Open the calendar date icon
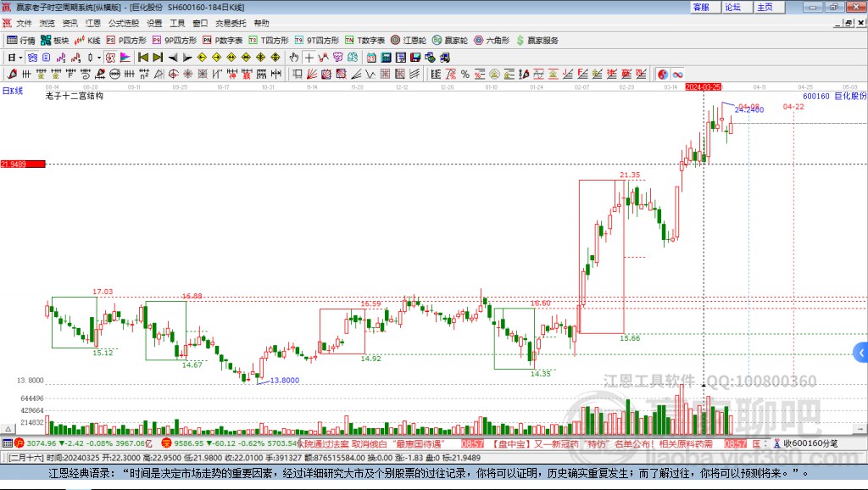The width and height of the screenshot is (868, 490). (x=371, y=58)
